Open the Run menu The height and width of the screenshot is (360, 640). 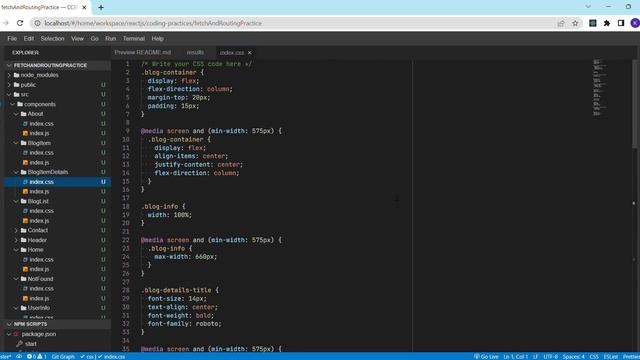111,38
